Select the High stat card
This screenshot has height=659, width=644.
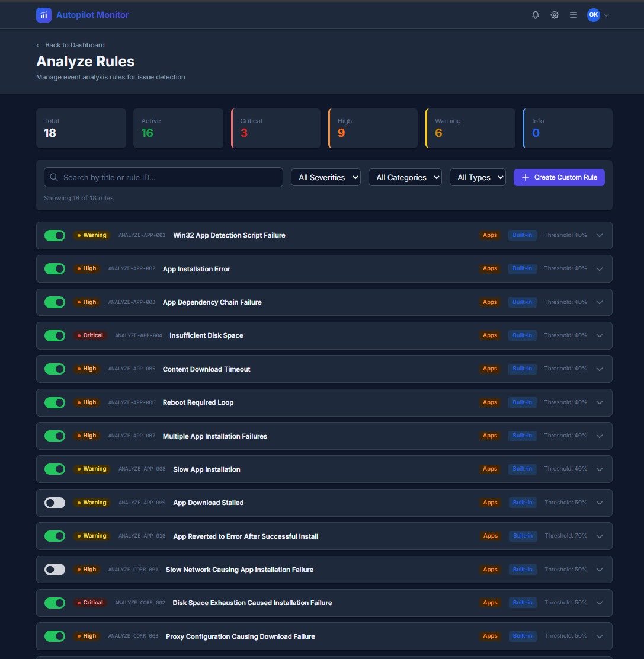coord(373,128)
